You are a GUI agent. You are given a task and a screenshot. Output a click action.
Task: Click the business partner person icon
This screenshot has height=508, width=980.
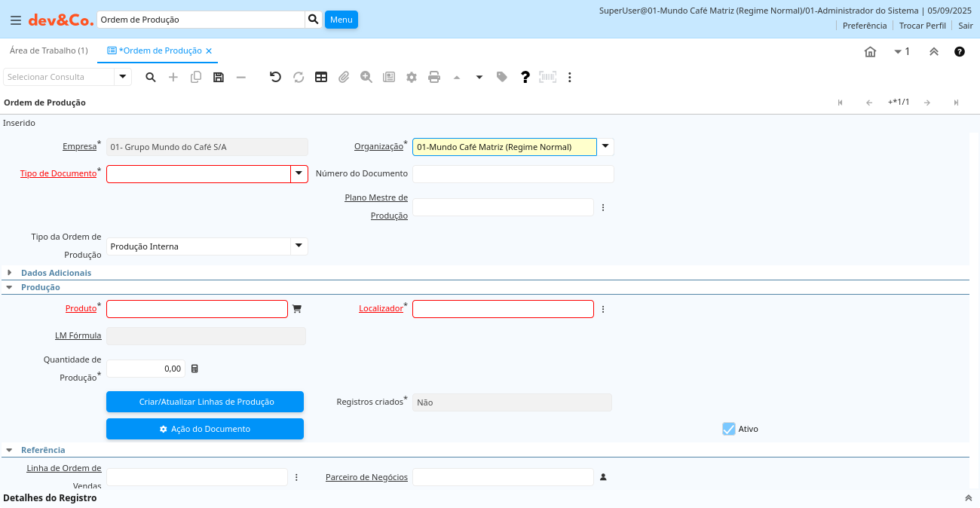(603, 477)
